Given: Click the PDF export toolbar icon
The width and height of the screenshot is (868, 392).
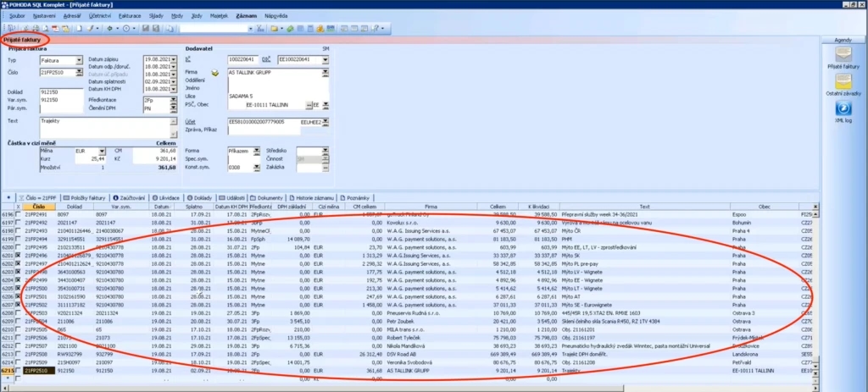Looking at the screenshot, I should click(55, 28).
